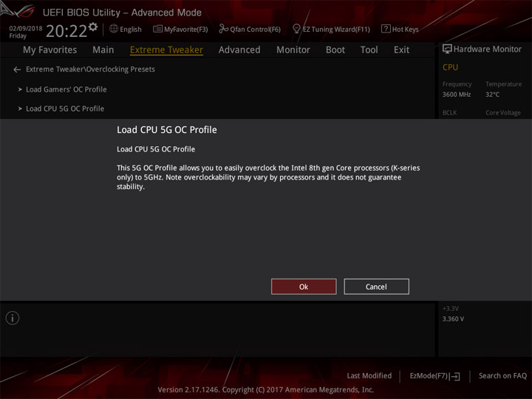Select the Extreme Tweaker tab

166,50
